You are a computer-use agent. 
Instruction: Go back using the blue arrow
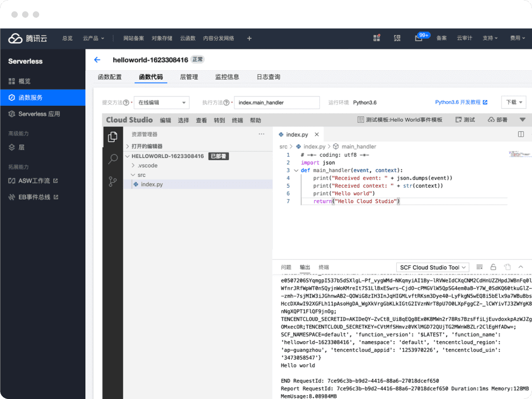(x=98, y=60)
